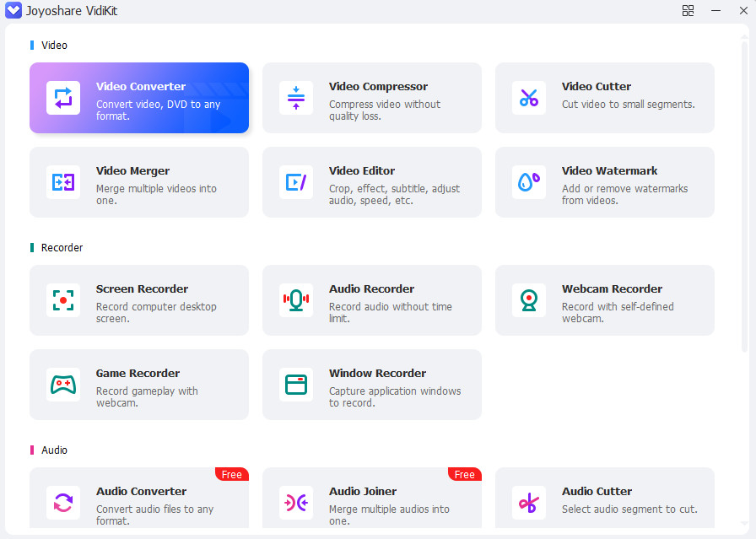Click the Video Watermark droplet icon

[529, 182]
